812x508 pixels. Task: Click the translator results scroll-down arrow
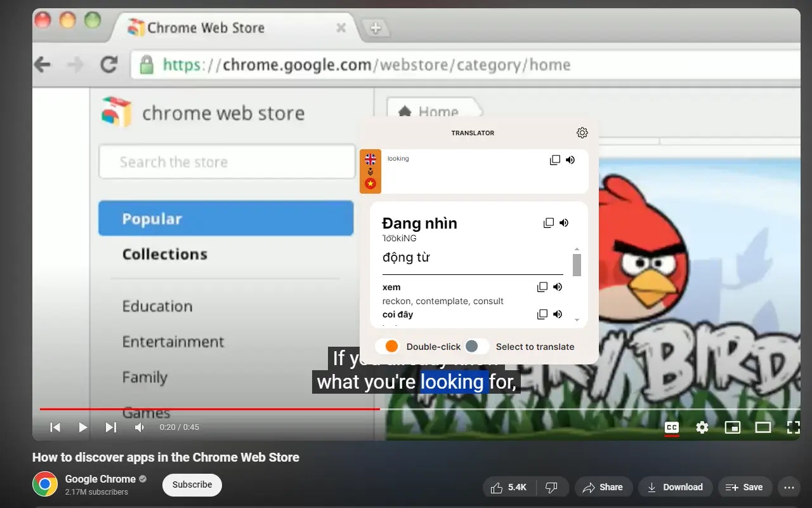(x=577, y=320)
